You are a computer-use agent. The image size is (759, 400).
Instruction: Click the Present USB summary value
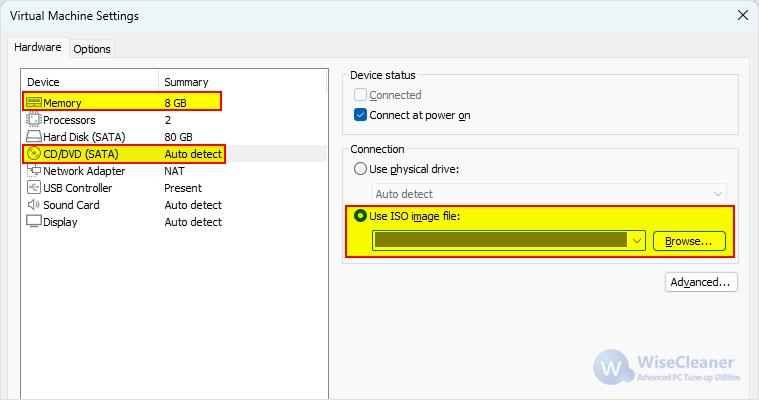tap(183, 188)
